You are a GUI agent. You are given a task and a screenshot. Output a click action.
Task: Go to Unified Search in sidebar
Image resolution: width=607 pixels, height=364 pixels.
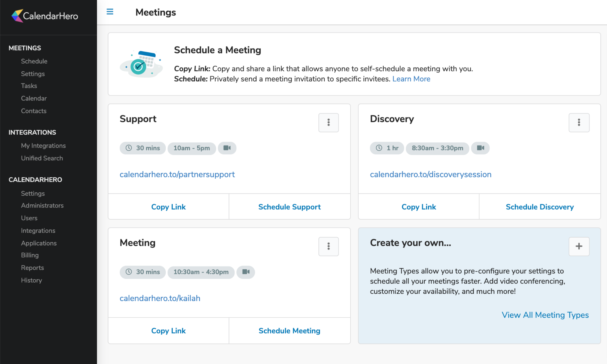pyautogui.click(x=42, y=158)
